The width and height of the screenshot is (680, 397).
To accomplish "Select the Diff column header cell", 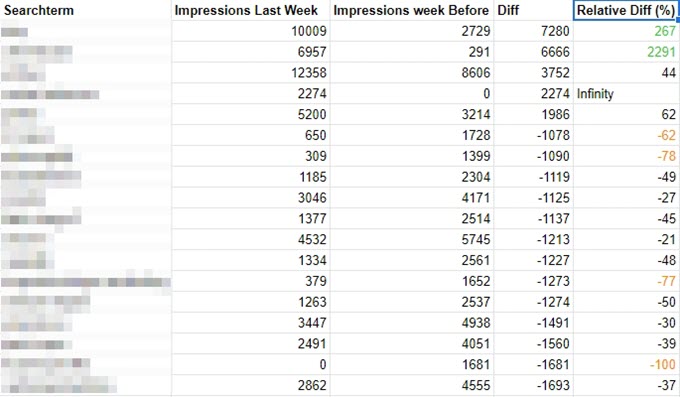I will pyautogui.click(x=533, y=10).
